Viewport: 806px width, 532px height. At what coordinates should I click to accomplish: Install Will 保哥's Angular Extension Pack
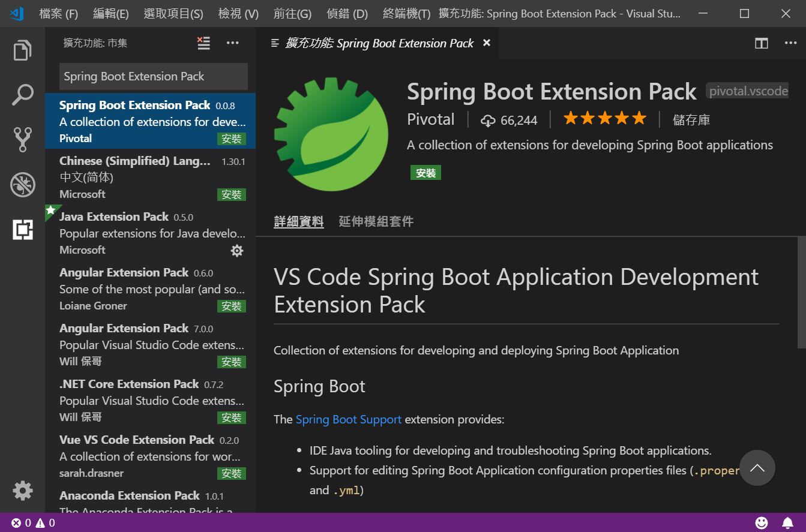tap(232, 362)
